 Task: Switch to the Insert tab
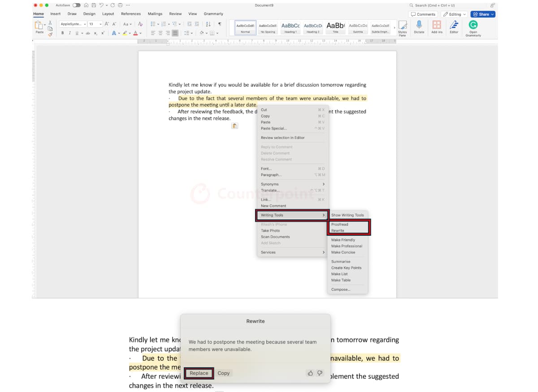tap(56, 14)
